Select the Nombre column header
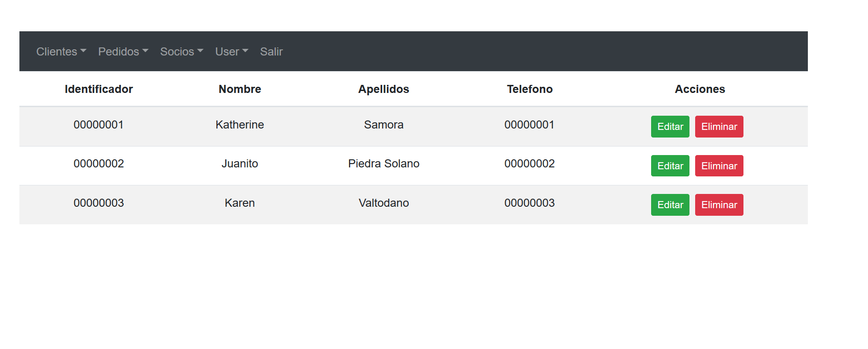This screenshot has height=349, width=868. pyautogui.click(x=240, y=89)
